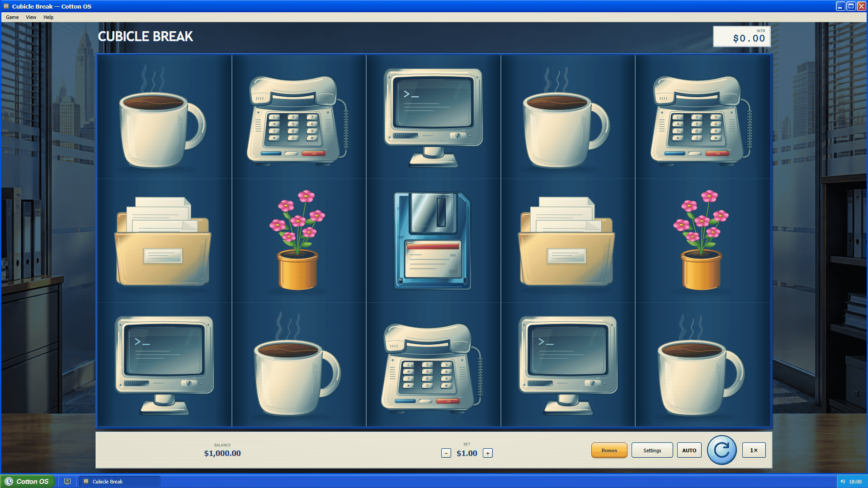Viewport: 868px width, 488px height.
Task: Click the volume icon in system tray
Action: click(843, 482)
